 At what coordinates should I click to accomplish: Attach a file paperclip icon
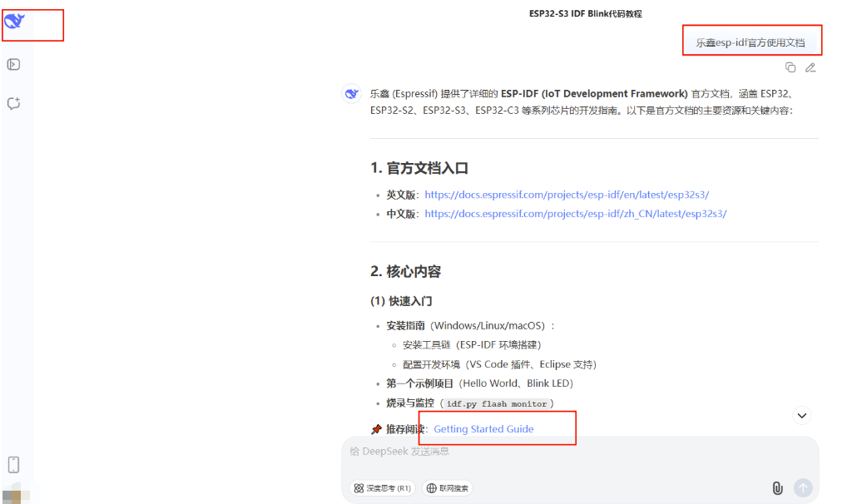point(777,487)
